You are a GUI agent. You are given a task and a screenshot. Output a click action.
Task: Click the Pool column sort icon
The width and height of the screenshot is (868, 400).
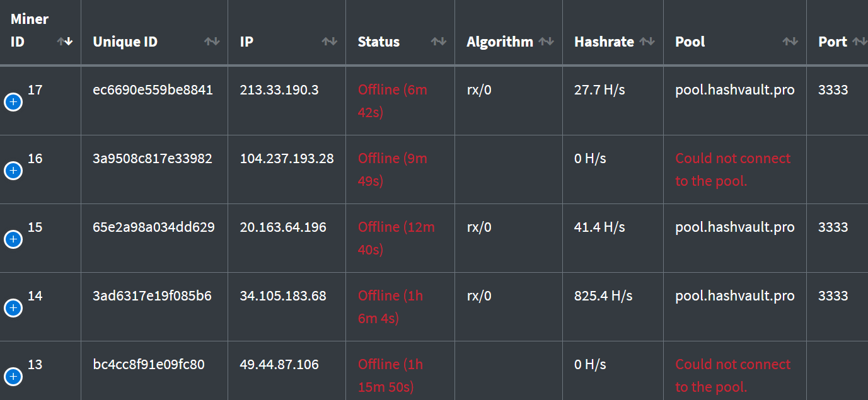(x=790, y=42)
